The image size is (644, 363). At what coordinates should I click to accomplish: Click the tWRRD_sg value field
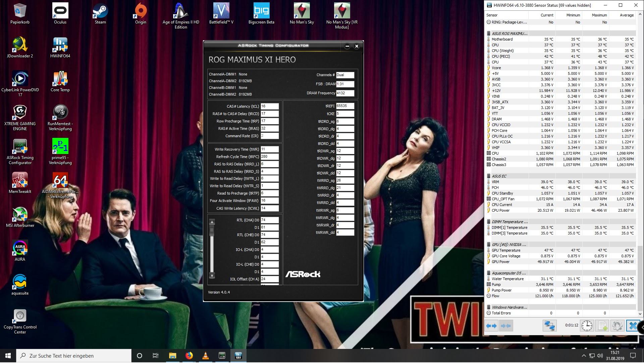pos(345,180)
